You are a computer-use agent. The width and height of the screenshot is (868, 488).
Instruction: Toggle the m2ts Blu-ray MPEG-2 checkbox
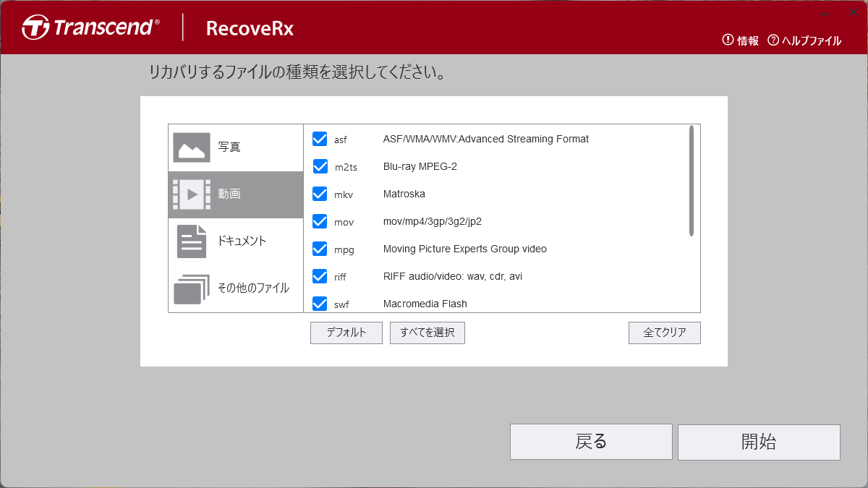coord(320,166)
